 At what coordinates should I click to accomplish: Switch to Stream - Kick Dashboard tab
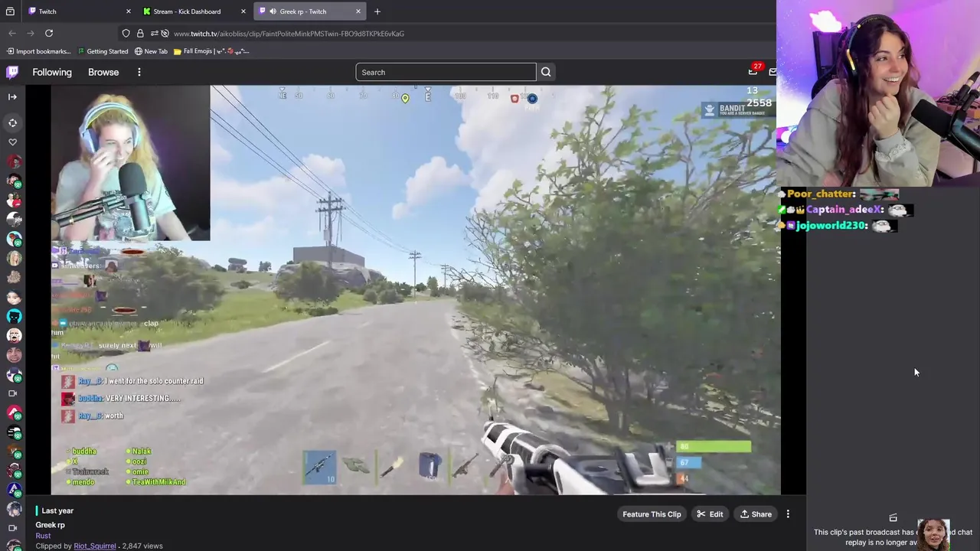194,11
